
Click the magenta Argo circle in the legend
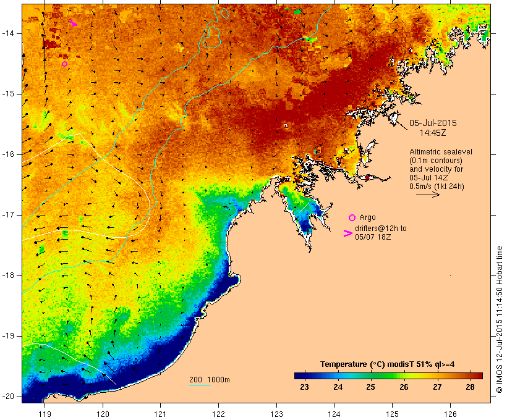(x=352, y=217)
